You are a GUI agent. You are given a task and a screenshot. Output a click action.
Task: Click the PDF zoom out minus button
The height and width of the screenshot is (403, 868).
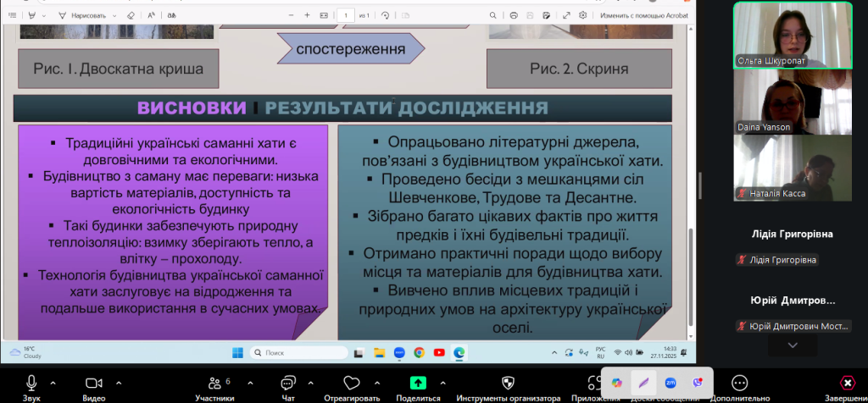coord(284,15)
